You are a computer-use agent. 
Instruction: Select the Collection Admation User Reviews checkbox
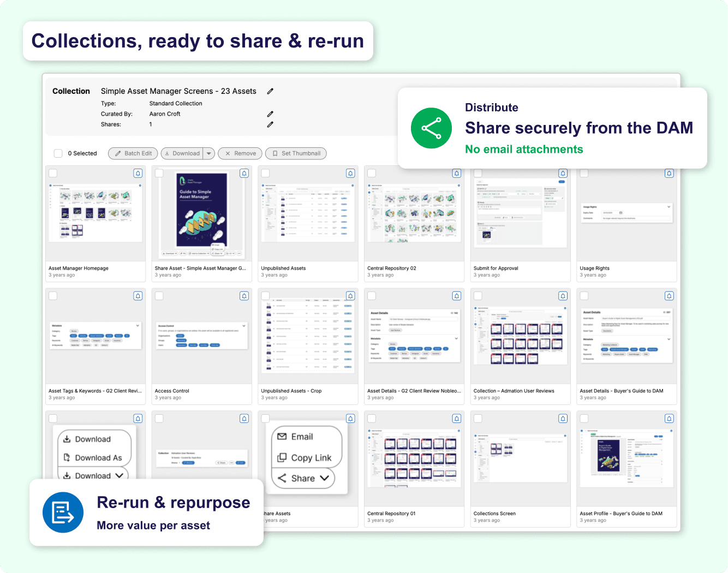coord(478,296)
